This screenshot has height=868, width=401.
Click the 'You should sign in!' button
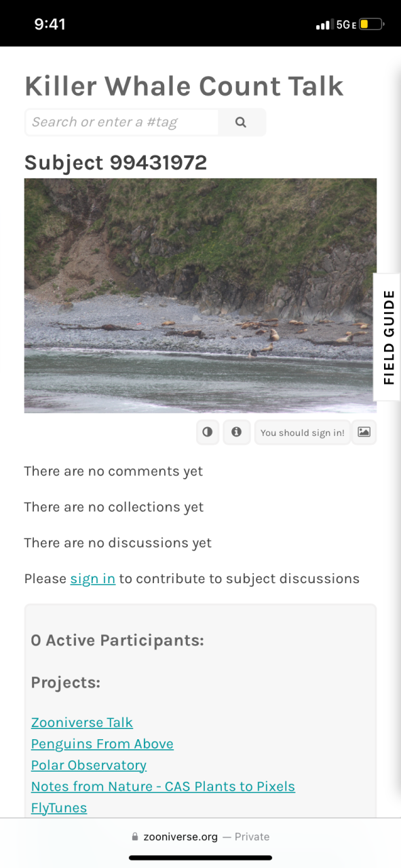303,433
